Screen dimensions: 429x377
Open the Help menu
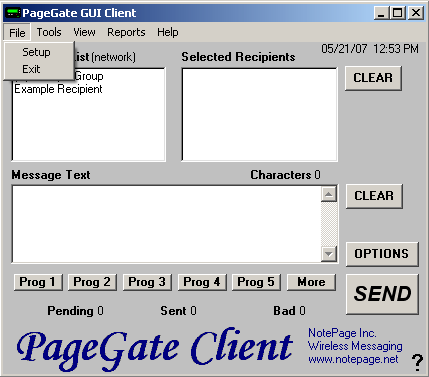168,32
